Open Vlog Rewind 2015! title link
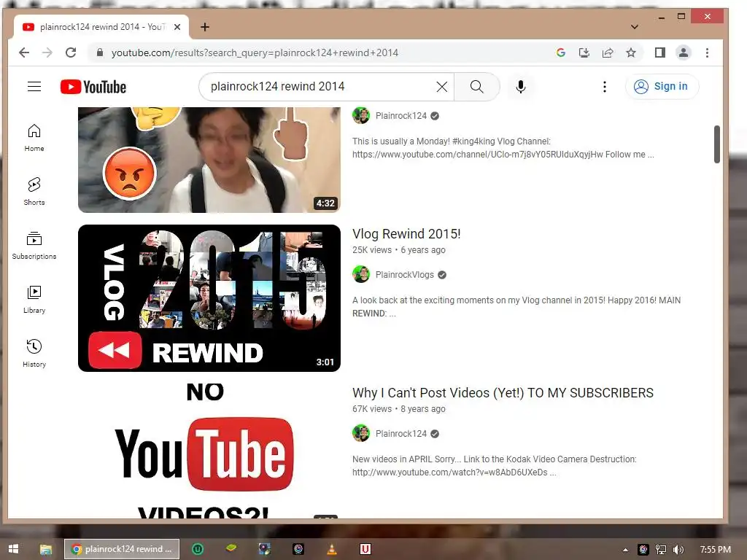The height and width of the screenshot is (560, 747). [406, 234]
